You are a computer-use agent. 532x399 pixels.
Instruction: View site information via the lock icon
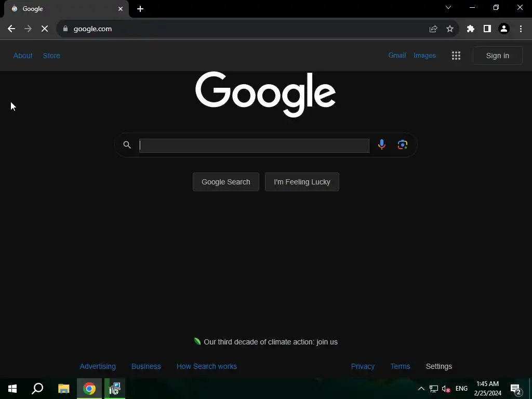point(65,29)
